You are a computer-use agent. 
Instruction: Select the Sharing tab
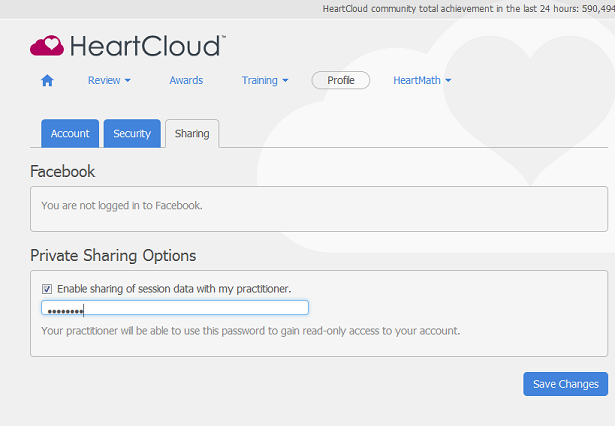click(x=192, y=134)
